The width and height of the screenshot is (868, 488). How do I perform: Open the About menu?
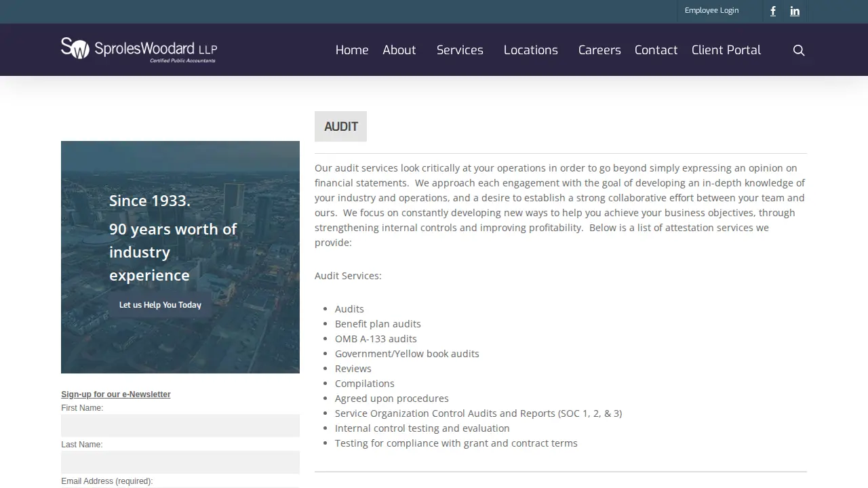(399, 50)
